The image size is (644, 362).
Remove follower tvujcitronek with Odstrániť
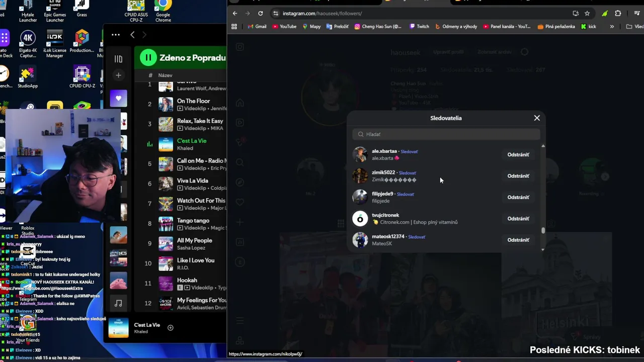[x=518, y=219]
